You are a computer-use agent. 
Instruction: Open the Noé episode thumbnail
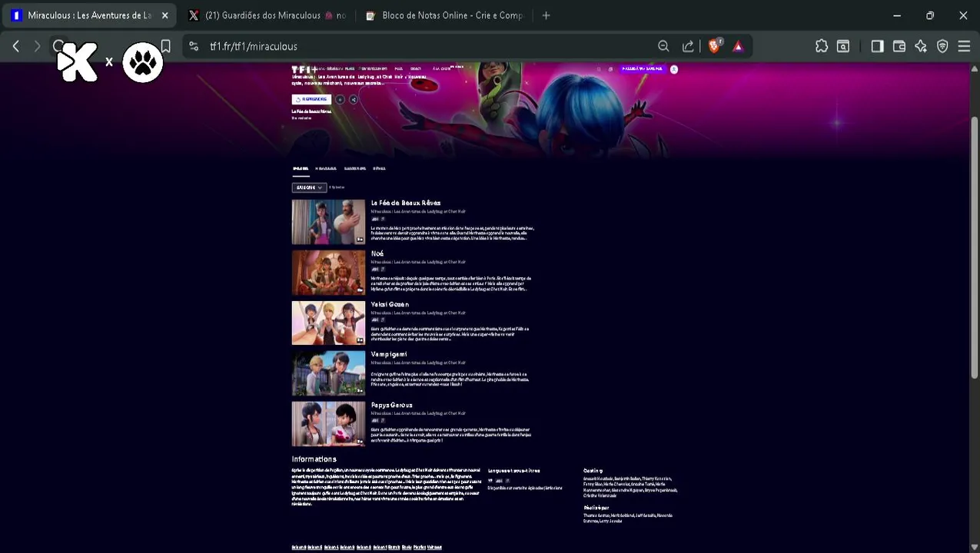328,273
